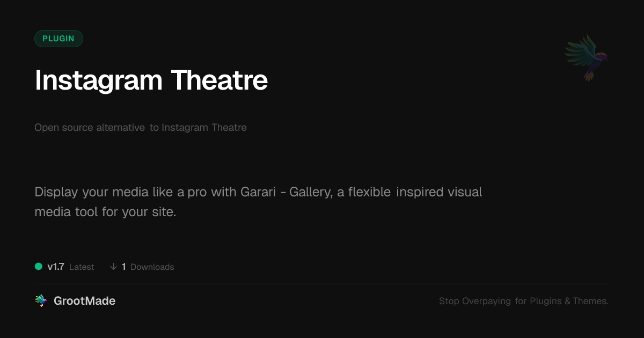
Task: Open the GrootMade brand name link
Action: [84, 301]
